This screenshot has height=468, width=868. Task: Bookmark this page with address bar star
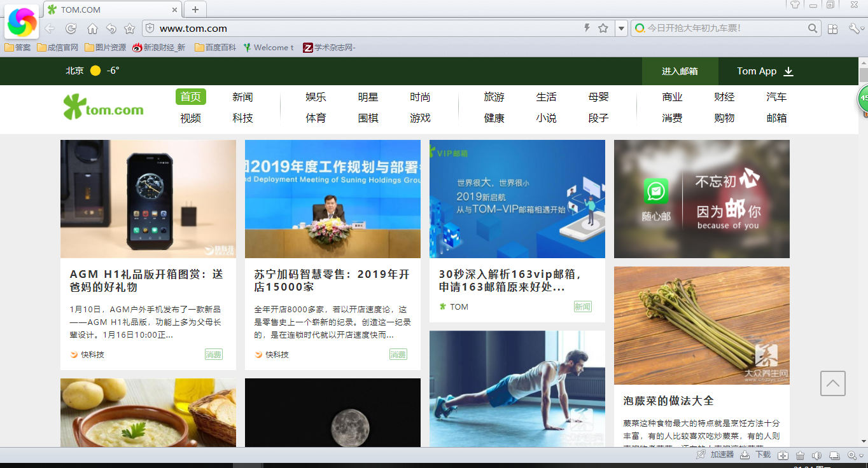coord(603,28)
